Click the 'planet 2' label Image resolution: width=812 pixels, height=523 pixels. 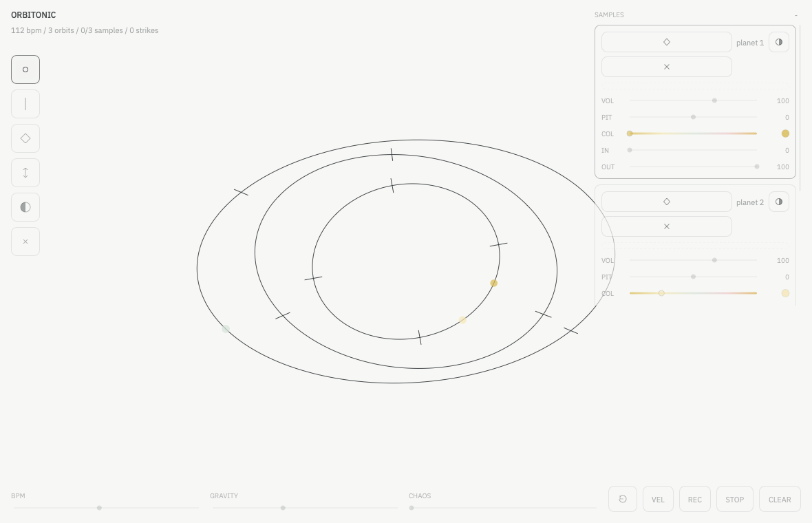click(x=750, y=202)
